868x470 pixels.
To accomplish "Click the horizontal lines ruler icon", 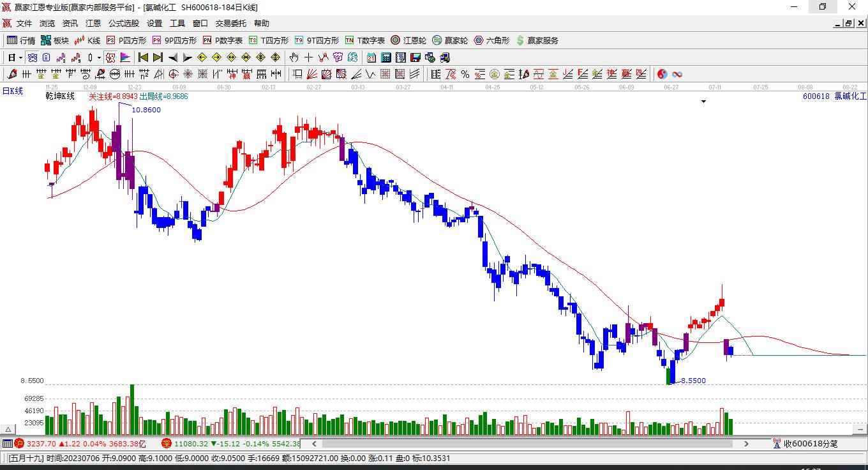I will pos(436,74).
